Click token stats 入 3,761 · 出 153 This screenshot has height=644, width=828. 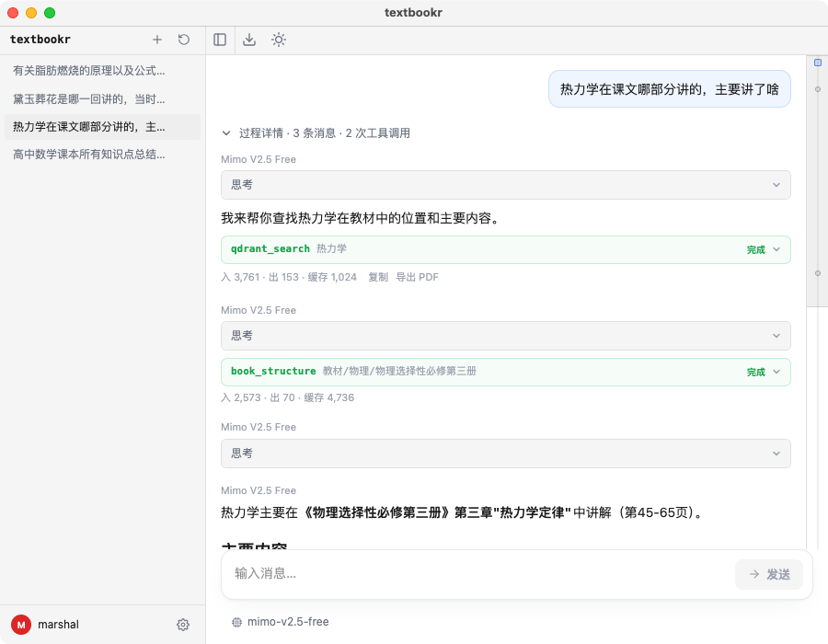pos(288,277)
